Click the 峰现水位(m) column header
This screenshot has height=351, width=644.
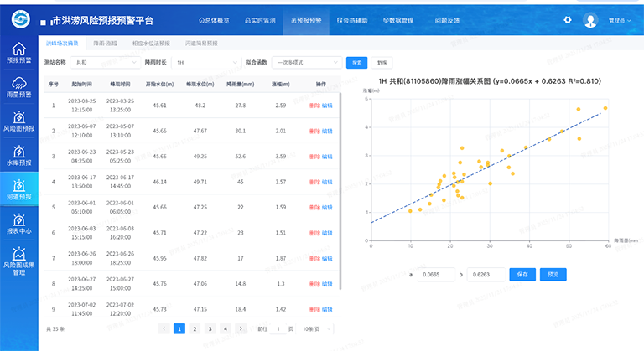coord(200,84)
